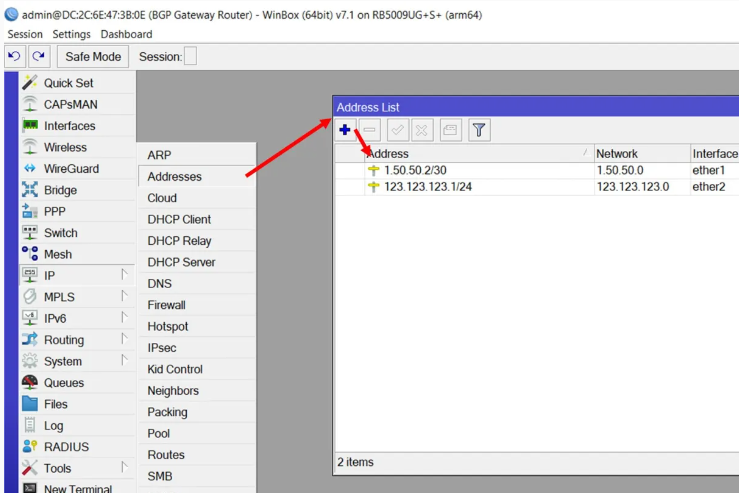Screen dimensions: 739x493
Task: Click the Tools wrench icon
Action: 30,468
